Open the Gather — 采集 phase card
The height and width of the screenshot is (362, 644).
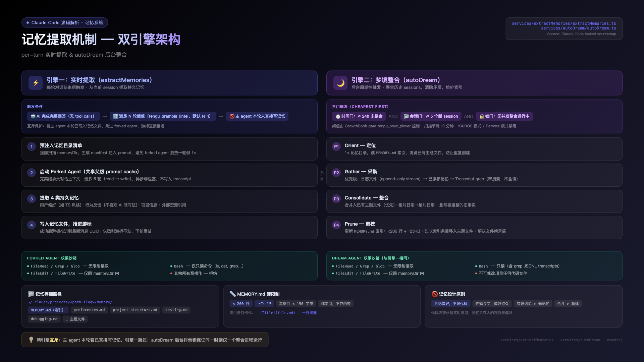[474, 175]
